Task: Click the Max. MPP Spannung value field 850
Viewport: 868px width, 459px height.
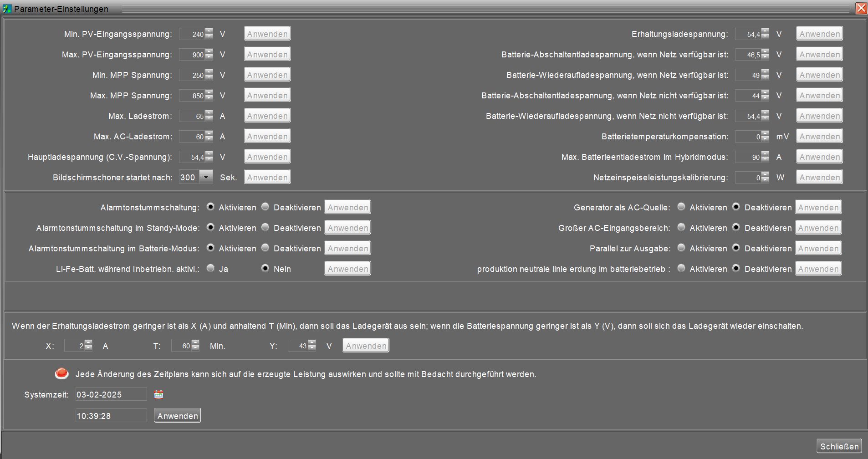Action: click(x=192, y=96)
